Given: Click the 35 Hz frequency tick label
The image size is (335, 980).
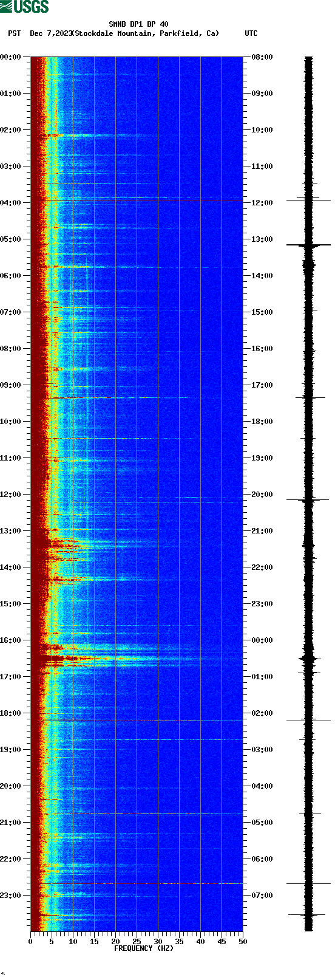Looking at the screenshot, I should tap(179, 942).
